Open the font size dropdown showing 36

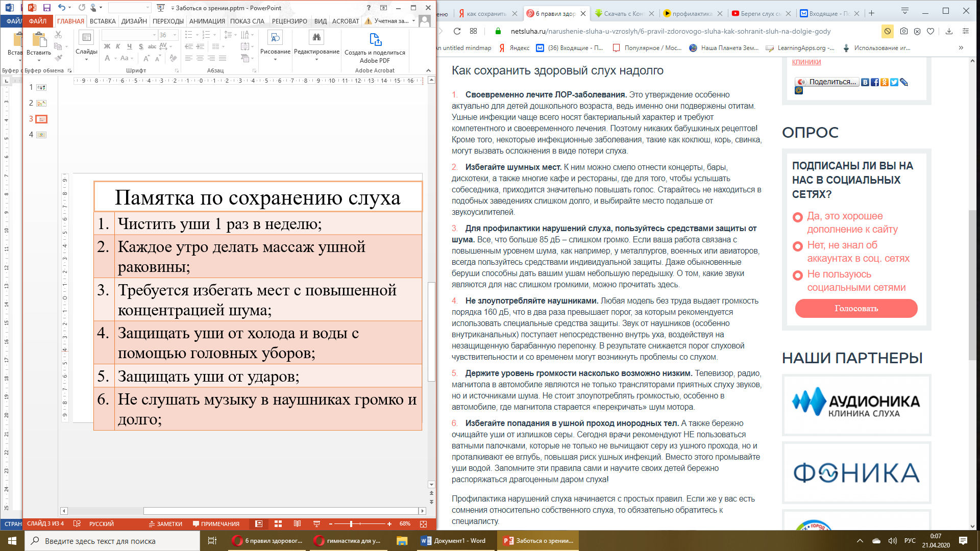(175, 35)
